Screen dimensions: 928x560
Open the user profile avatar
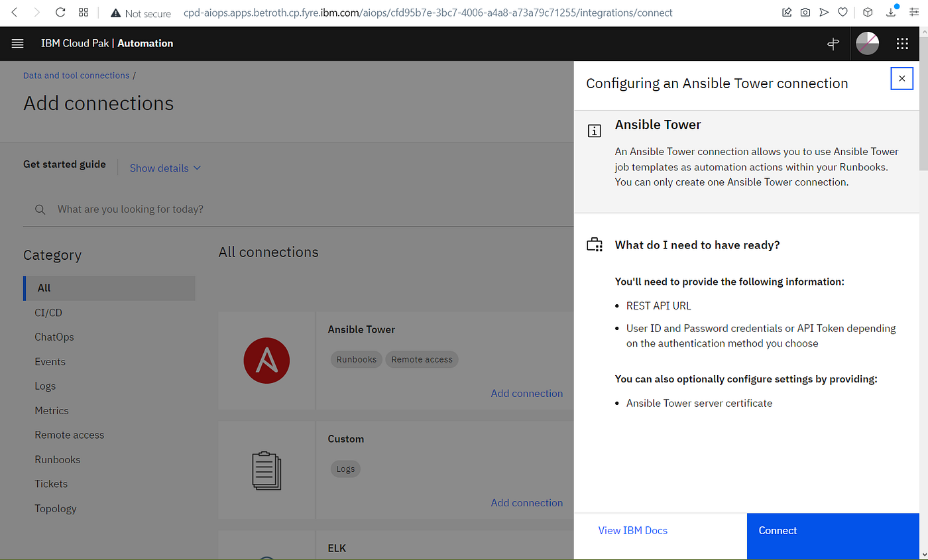pos(867,44)
